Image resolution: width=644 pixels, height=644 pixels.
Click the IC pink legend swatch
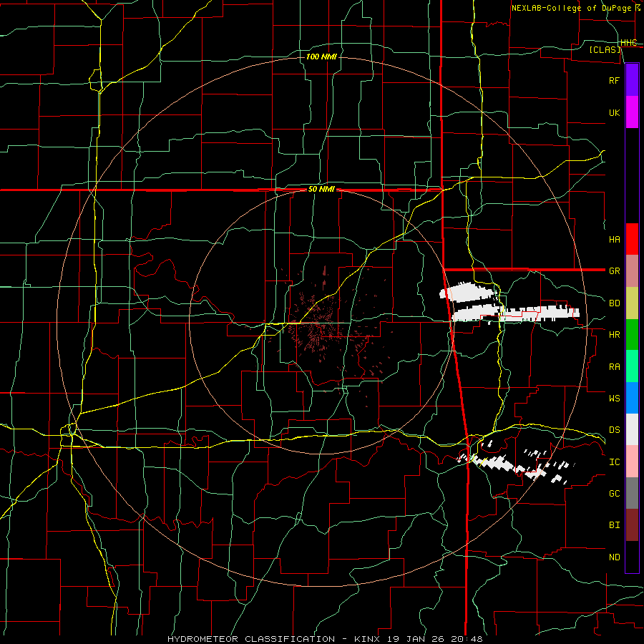pyautogui.click(x=632, y=462)
